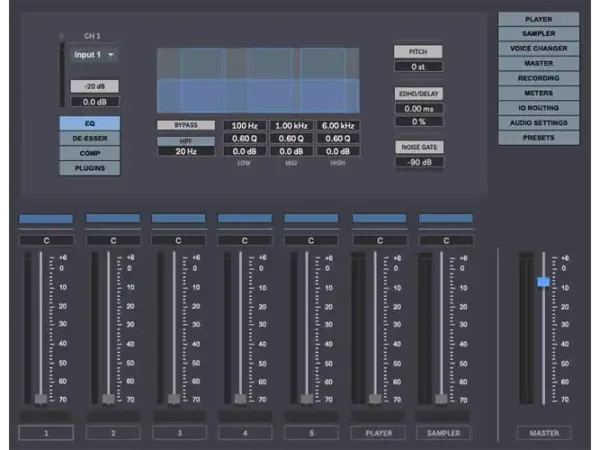Select the high band 0.60 Q field
The width and height of the screenshot is (600, 450).
[338, 139]
